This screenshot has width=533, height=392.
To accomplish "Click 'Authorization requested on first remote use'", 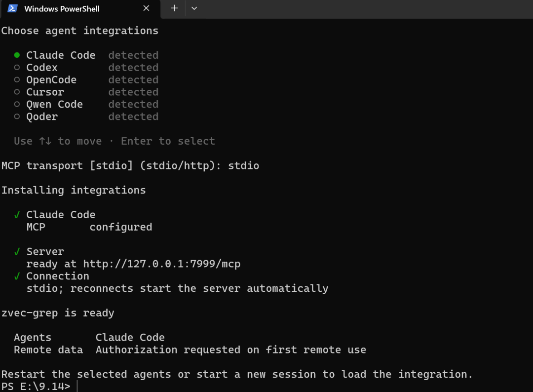I will (231, 350).
